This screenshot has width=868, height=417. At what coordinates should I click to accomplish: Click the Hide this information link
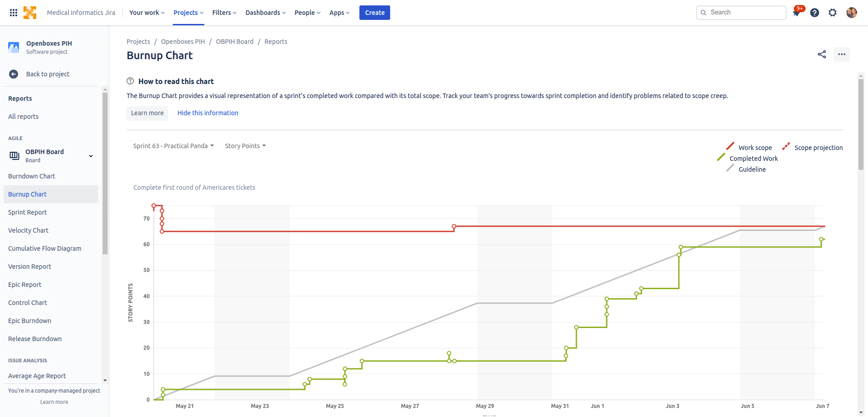[x=208, y=113]
